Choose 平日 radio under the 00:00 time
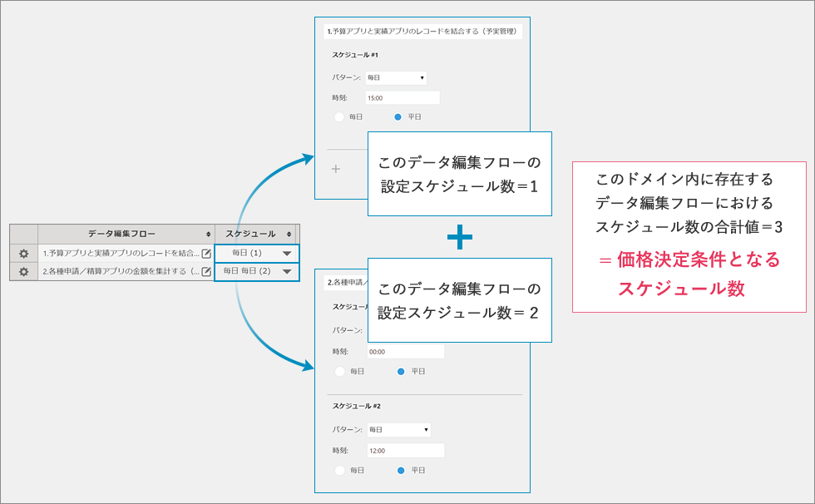The image size is (815, 504). 401,371
